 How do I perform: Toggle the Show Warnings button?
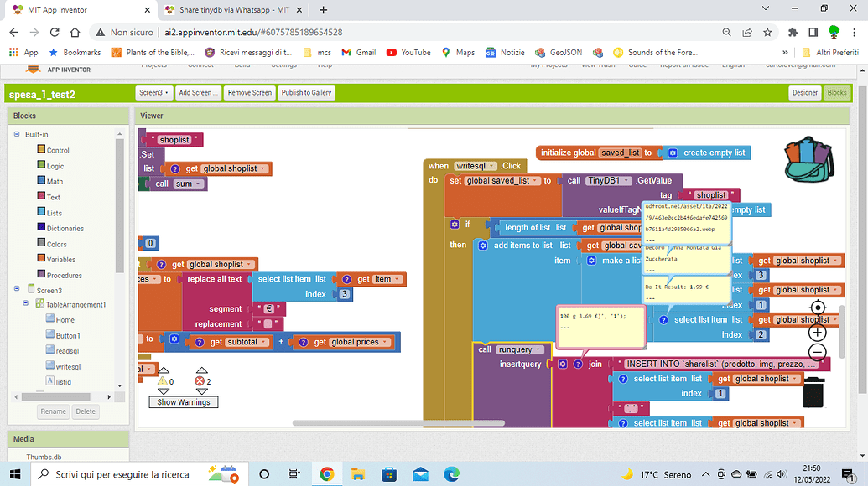pyautogui.click(x=183, y=402)
